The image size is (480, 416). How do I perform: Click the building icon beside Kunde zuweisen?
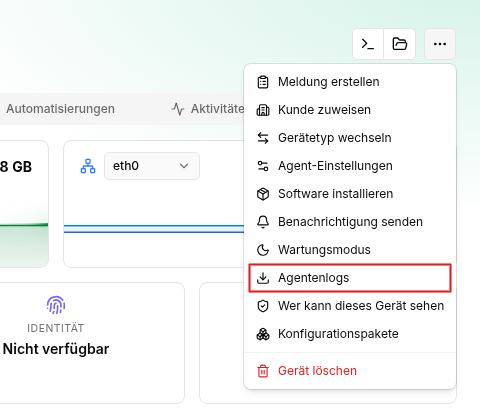pyautogui.click(x=263, y=110)
